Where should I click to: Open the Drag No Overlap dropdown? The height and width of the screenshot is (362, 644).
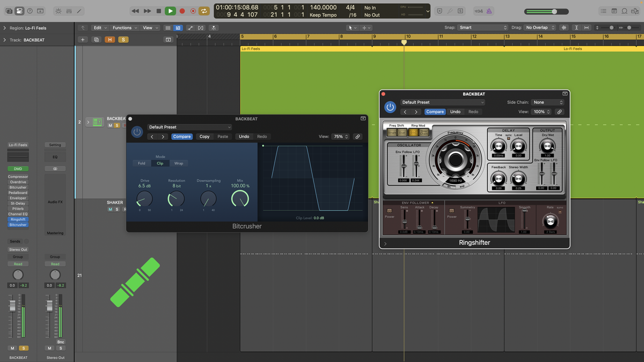click(541, 28)
